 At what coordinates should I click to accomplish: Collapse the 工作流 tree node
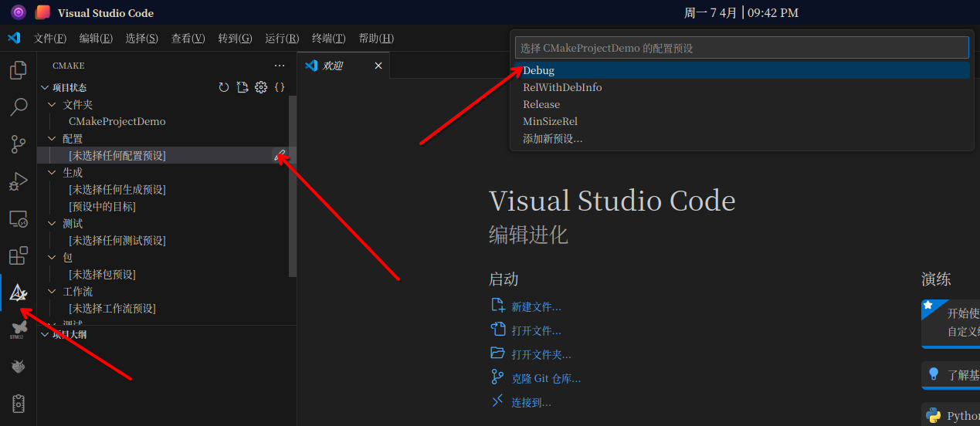click(x=53, y=291)
